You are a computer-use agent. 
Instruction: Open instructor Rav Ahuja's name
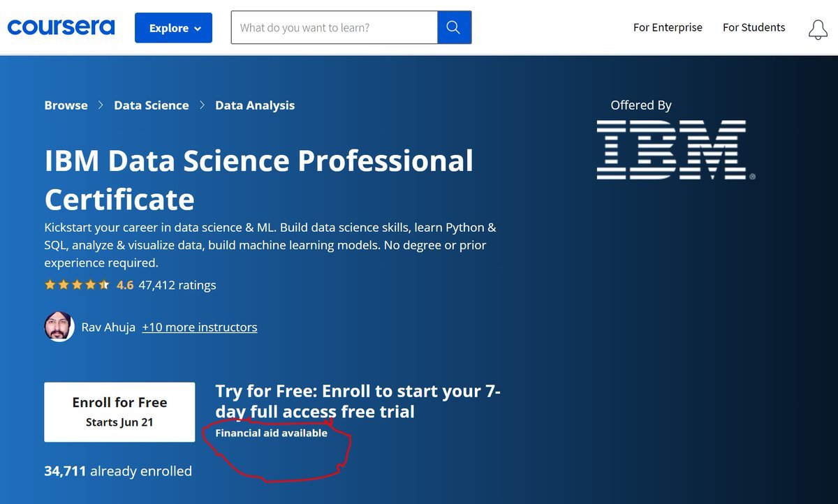pos(108,327)
